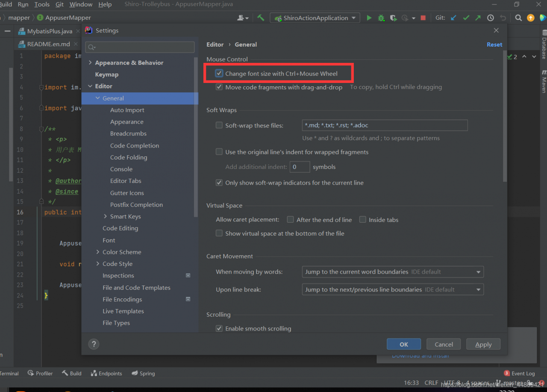Check the Inside tabs caret placement option
The height and width of the screenshot is (392, 547).
363,220
